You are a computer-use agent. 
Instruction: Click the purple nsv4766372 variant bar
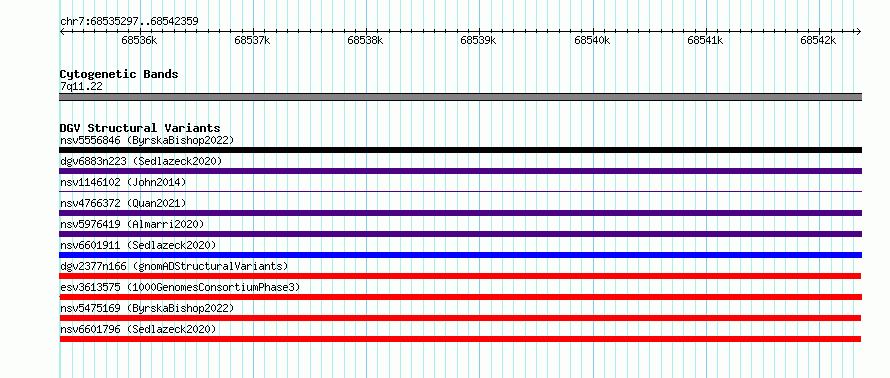click(x=460, y=213)
